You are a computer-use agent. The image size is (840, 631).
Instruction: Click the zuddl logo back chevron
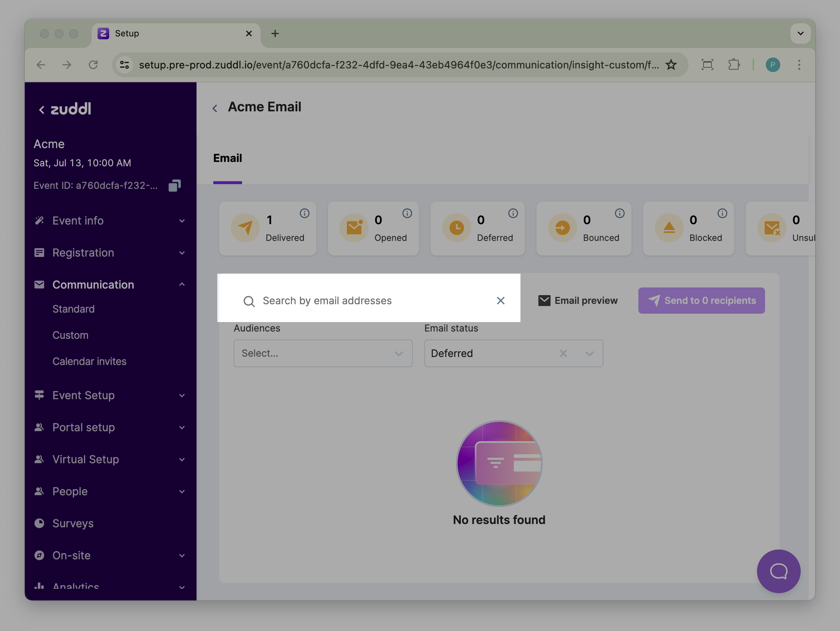coord(42,110)
